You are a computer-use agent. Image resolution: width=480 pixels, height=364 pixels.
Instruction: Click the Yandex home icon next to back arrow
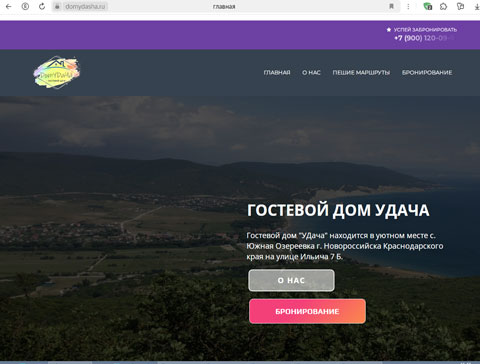(x=25, y=6)
